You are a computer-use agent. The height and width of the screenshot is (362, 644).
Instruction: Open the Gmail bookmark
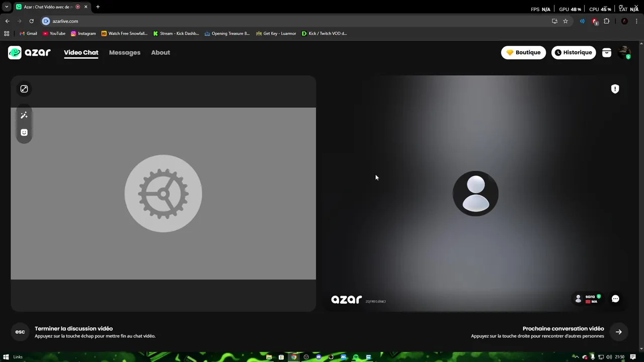pos(28,34)
